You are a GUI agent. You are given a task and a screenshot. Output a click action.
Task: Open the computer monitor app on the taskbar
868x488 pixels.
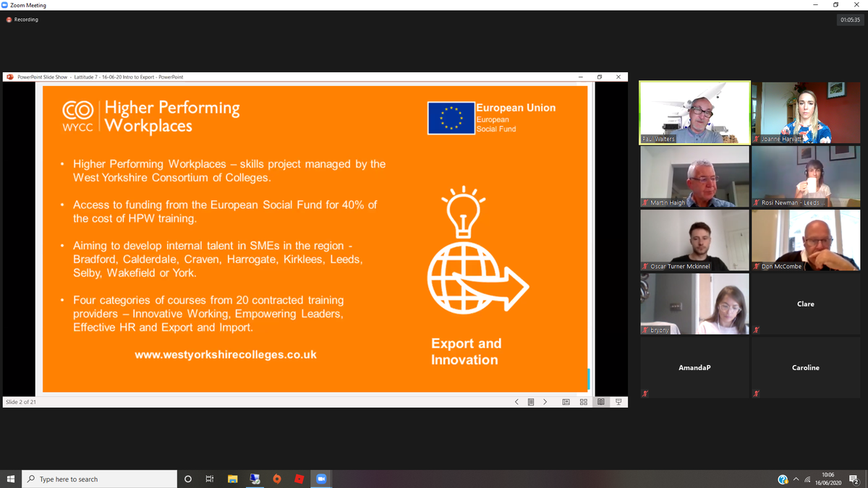(x=255, y=479)
